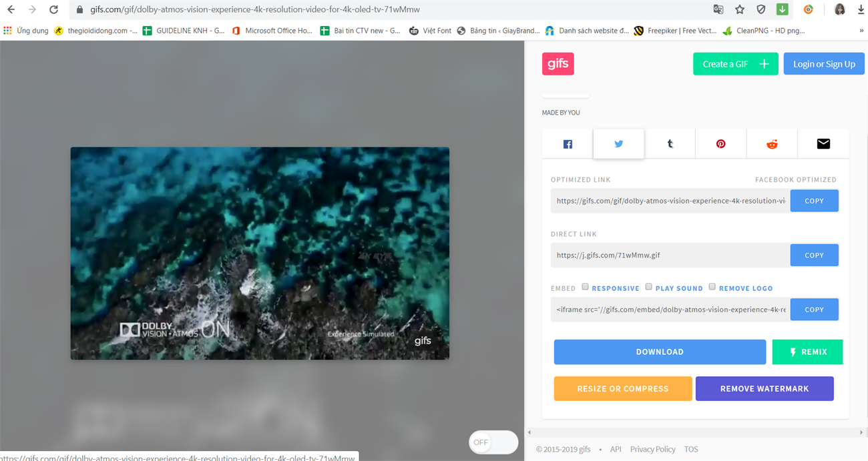The height and width of the screenshot is (461, 868).
Task: Share via email envelope tab
Action: coord(823,144)
